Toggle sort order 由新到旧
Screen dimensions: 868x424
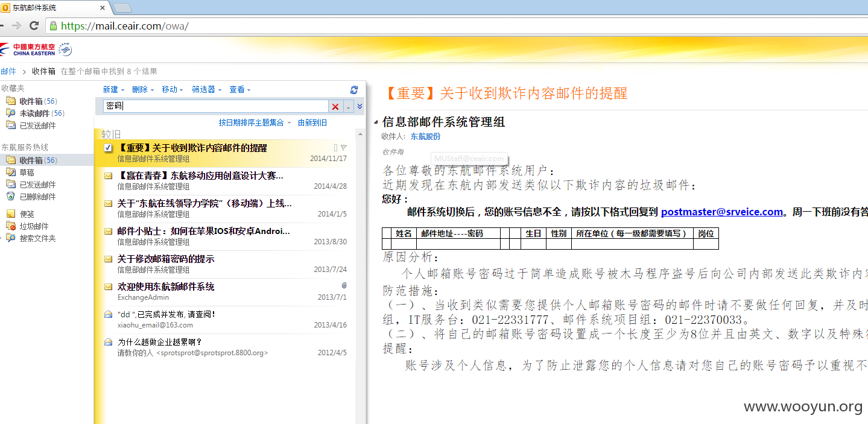[x=312, y=122]
